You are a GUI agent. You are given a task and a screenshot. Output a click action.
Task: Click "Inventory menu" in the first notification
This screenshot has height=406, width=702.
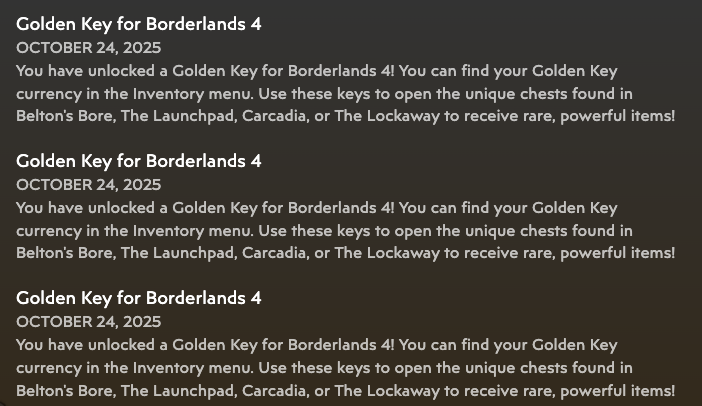click(192, 94)
